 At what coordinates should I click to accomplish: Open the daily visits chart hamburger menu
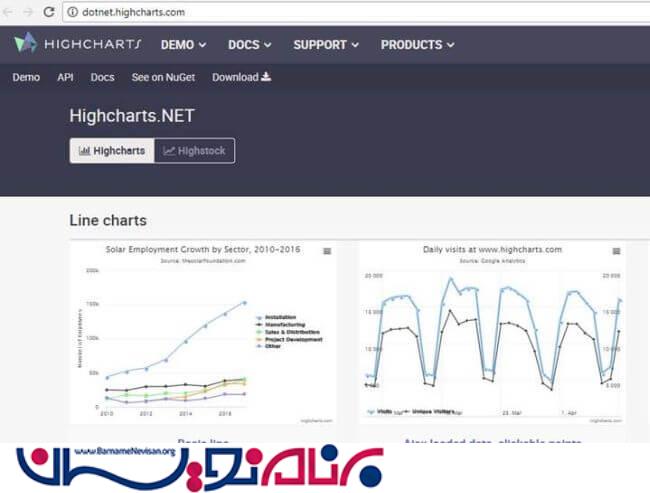tap(616, 251)
